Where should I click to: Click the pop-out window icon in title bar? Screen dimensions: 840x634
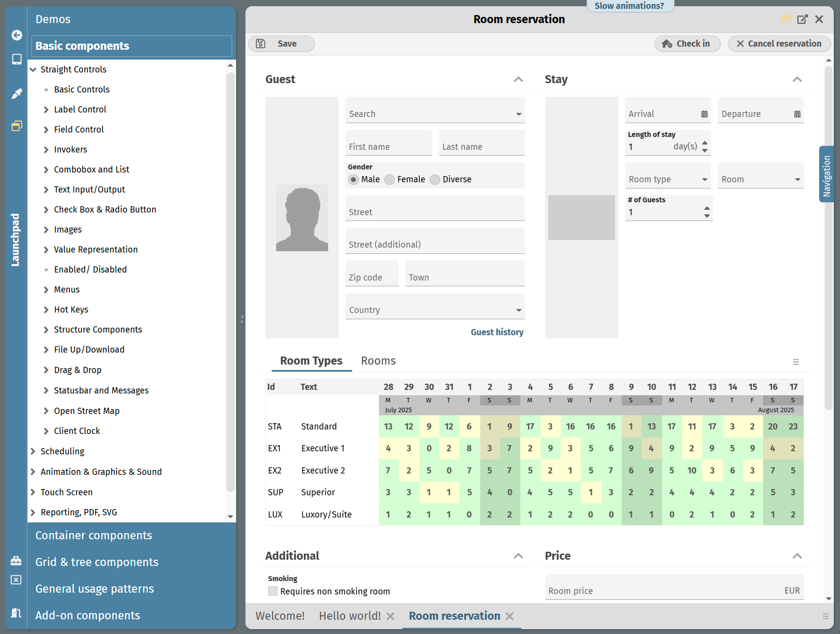coord(803,19)
